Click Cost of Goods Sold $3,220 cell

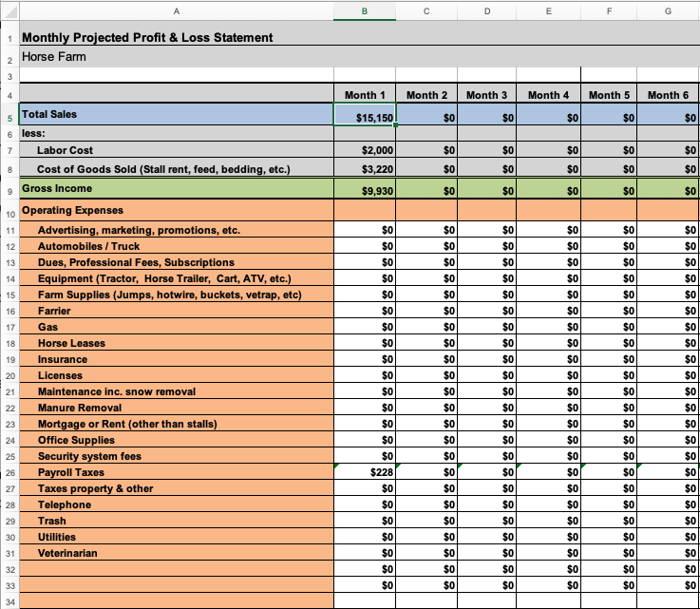pos(365,170)
